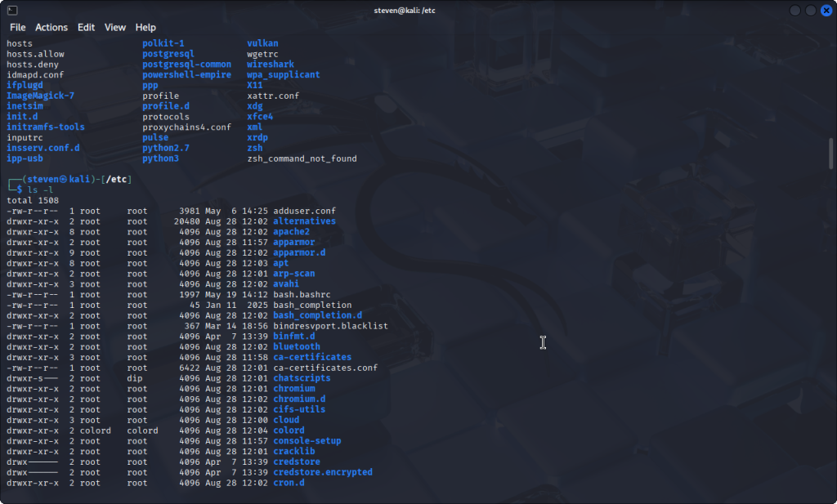This screenshot has height=504, width=837.
Task: Close the terminal window
Action: [826, 10]
